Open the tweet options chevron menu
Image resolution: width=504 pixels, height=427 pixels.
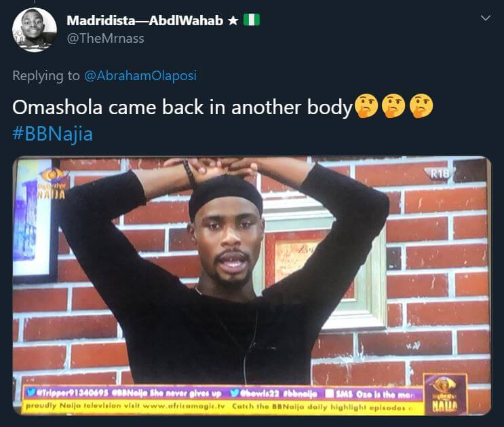point(486,18)
